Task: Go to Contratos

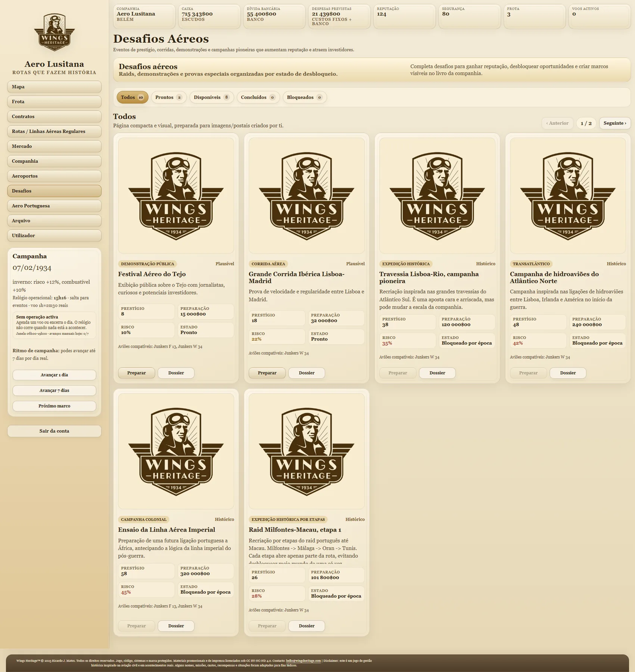Action: [55, 116]
